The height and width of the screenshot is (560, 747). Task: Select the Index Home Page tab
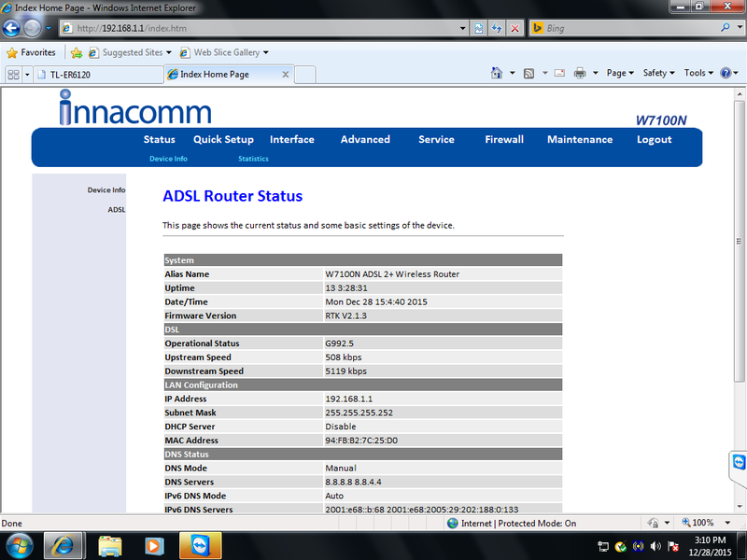point(228,75)
